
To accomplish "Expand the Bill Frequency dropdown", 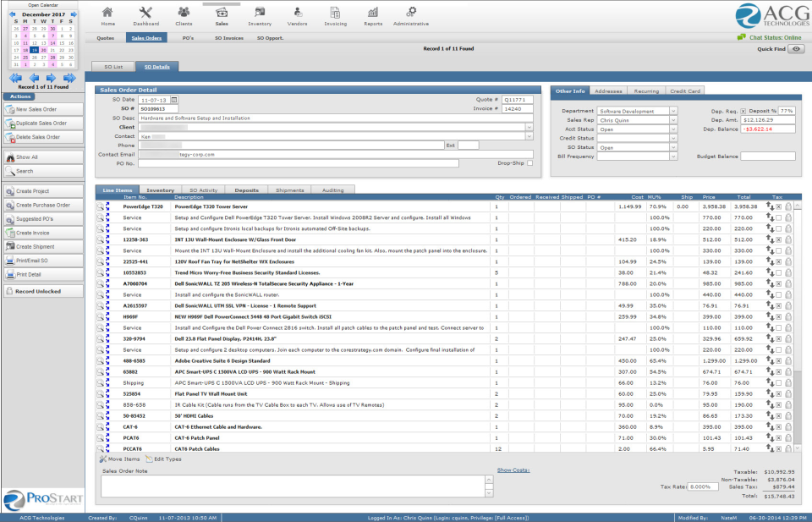I will point(673,157).
